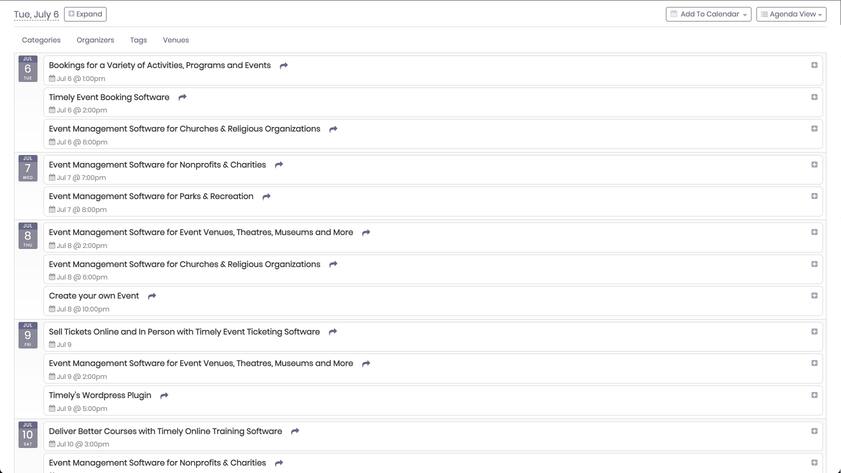Image resolution: width=841 pixels, height=473 pixels.
Task: Select the Jul 7 Wed date badge
Action: (28, 168)
